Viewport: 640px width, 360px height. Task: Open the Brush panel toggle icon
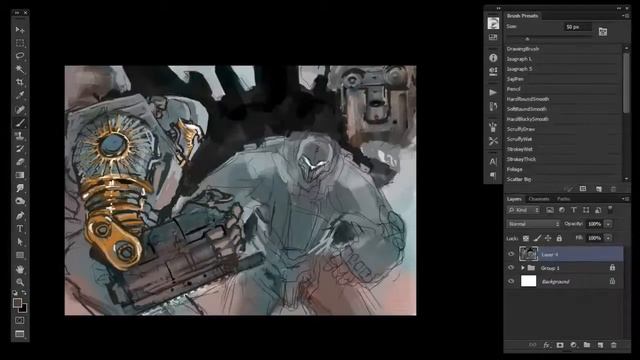pyautogui.click(x=603, y=32)
